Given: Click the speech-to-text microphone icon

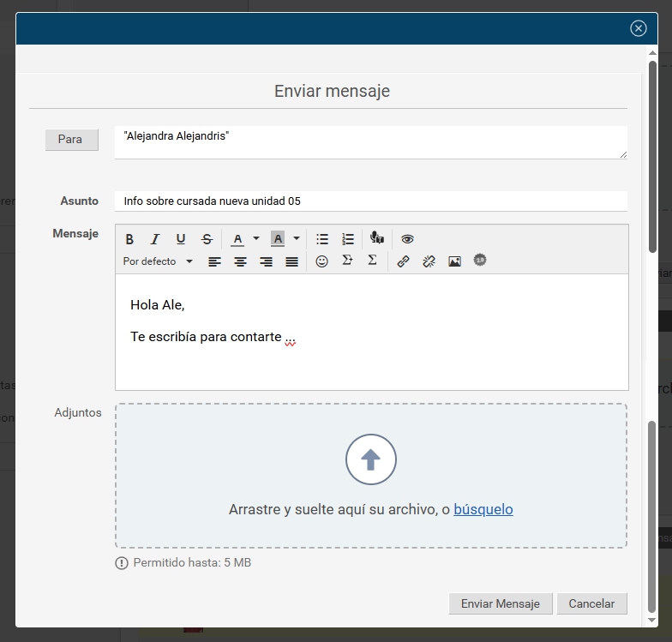Looking at the screenshot, I should click(x=377, y=239).
